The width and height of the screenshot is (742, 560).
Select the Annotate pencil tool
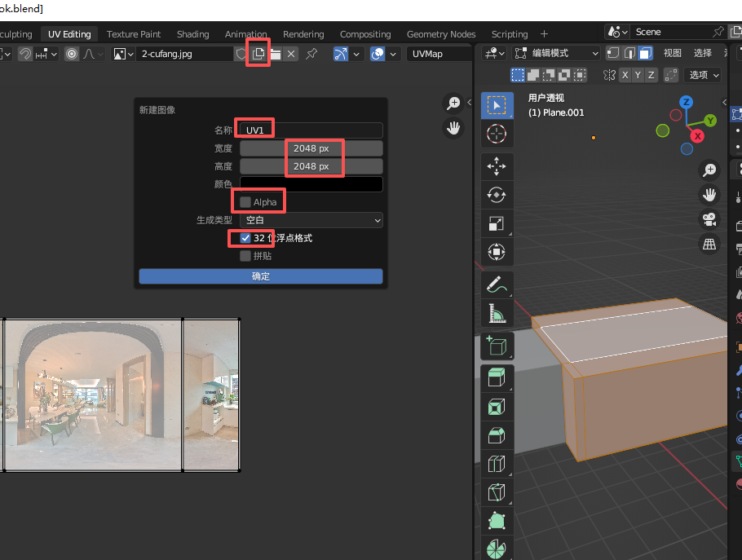[x=496, y=284]
